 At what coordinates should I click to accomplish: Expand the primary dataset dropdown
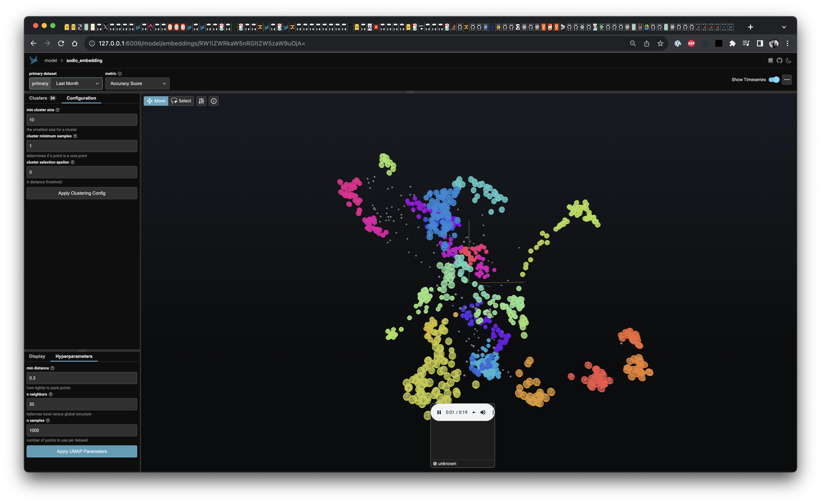[x=97, y=83]
